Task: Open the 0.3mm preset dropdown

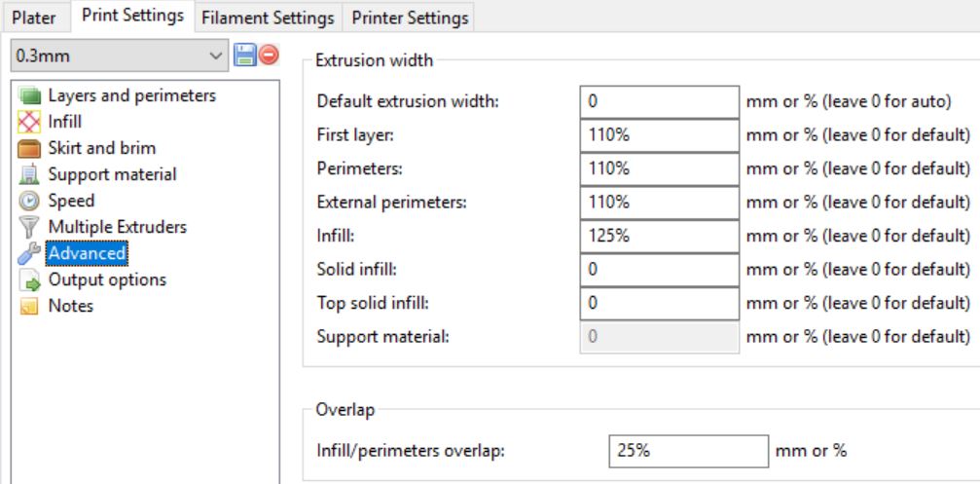Action: click(x=119, y=56)
